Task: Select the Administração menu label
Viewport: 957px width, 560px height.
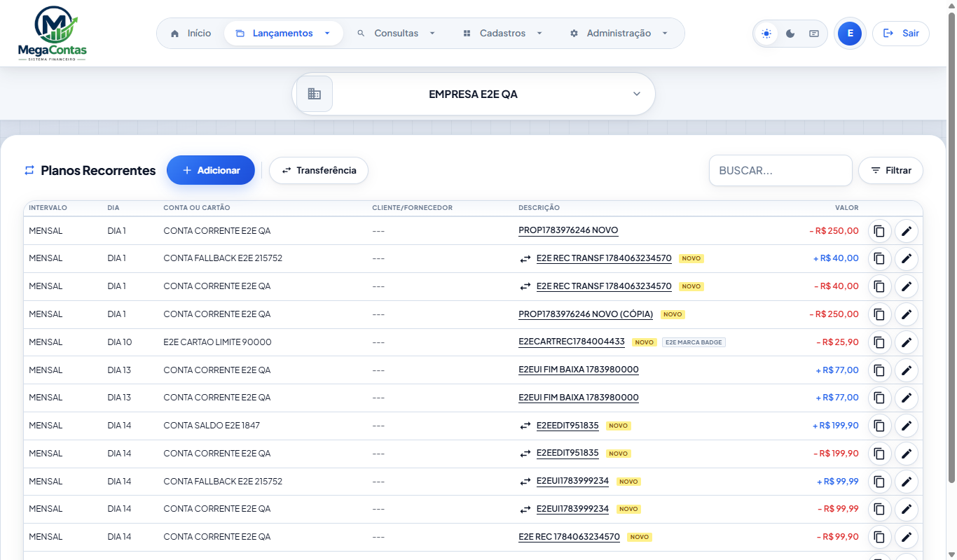Action: tap(619, 33)
